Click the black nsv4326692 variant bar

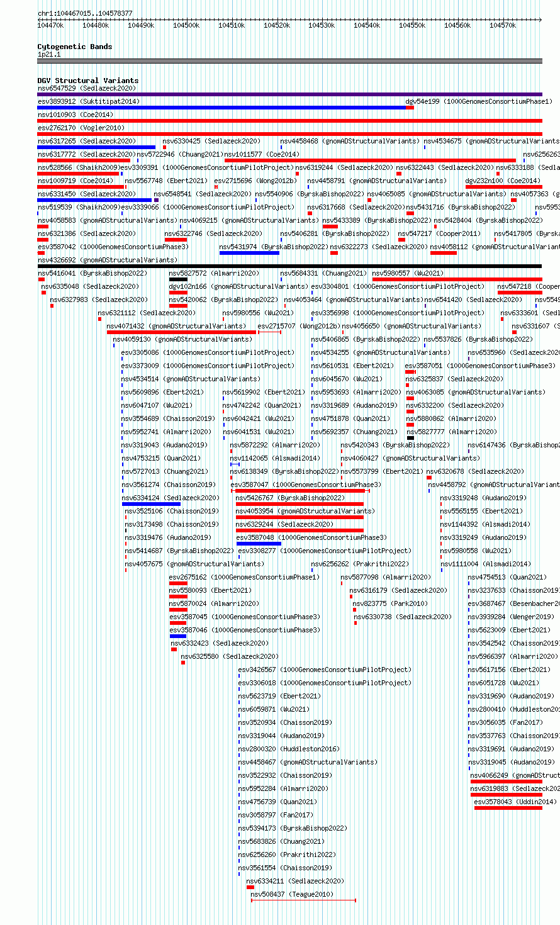[289, 266]
